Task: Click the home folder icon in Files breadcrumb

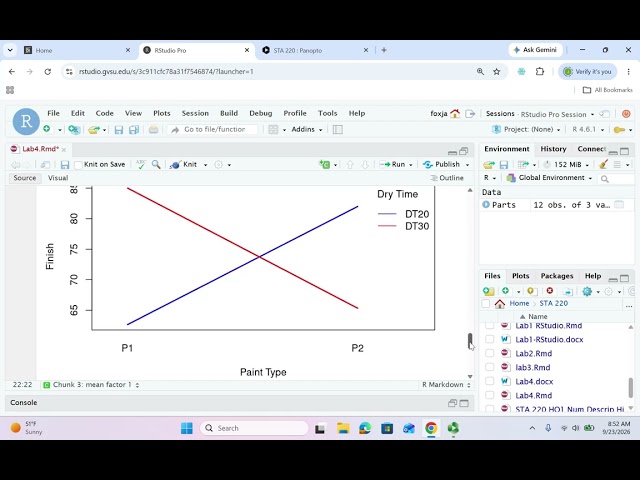Action: pyautogui.click(x=500, y=304)
